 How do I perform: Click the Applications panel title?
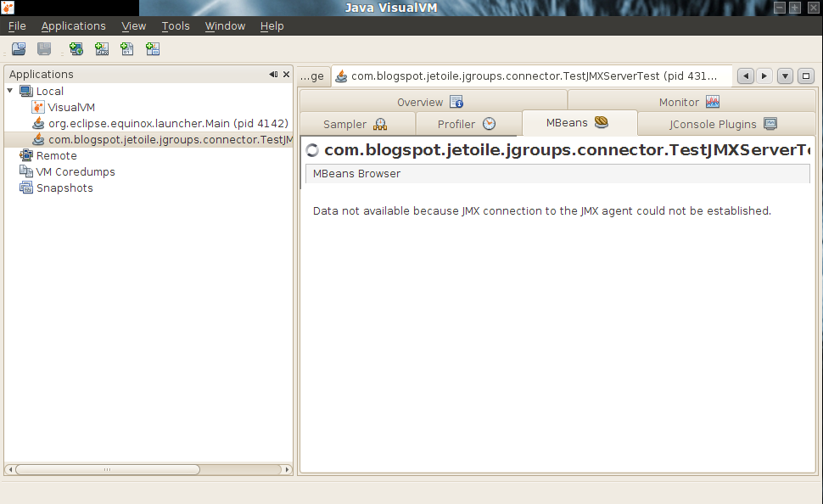tap(42, 75)
